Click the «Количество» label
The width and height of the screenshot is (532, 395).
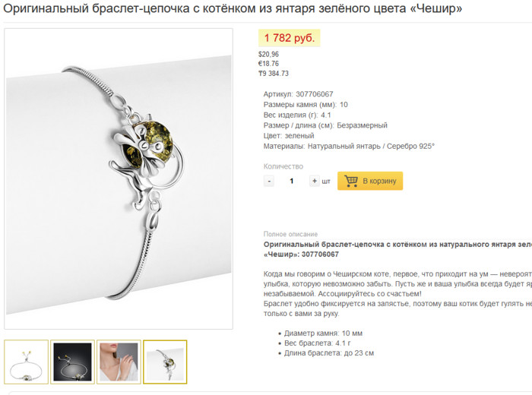pyautogui.click(x=283, y=166)
